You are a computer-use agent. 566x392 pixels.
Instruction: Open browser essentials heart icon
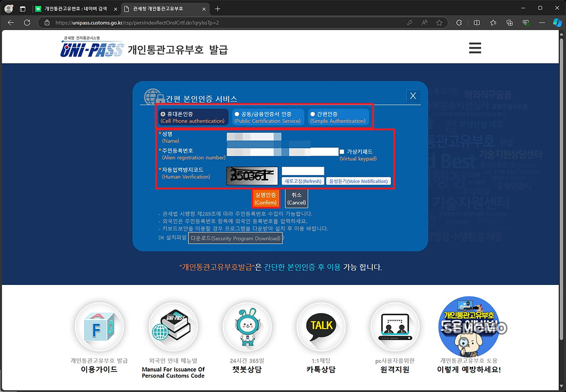[526, 22]
